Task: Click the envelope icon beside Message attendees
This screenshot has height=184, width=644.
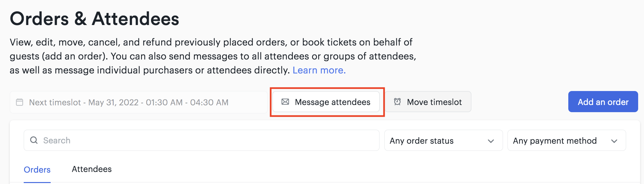Action: [x=285, y=102]
